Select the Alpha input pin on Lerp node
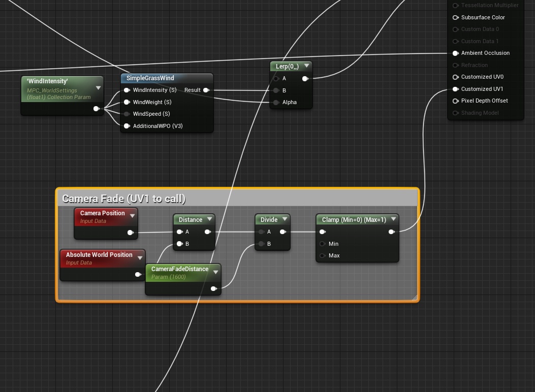The image size is (535, 392). tap(276, 102)
